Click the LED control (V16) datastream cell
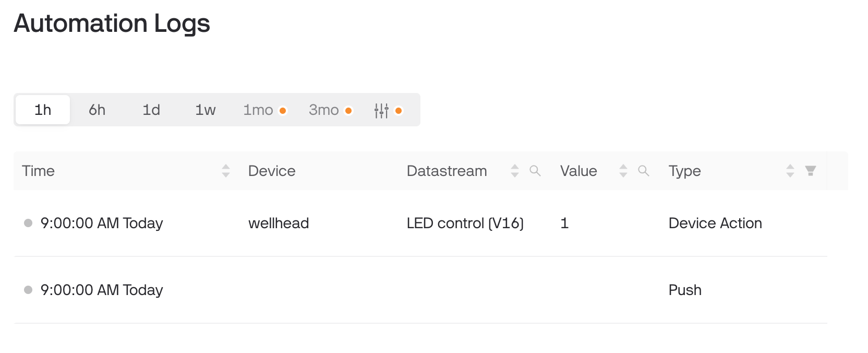 pyautogui.click(x=465, y=223)
